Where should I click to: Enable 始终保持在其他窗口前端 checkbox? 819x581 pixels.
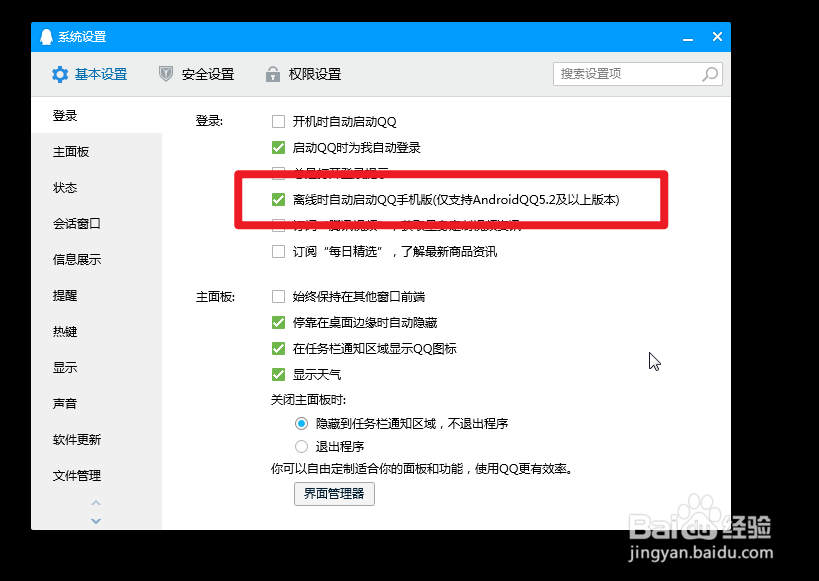[x=278, y=297]
